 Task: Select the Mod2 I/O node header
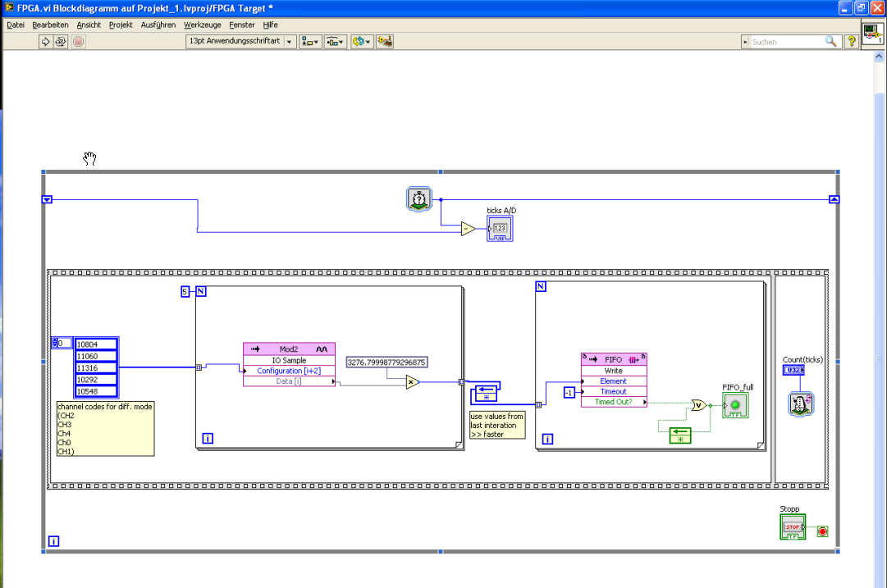coord(289,349)
